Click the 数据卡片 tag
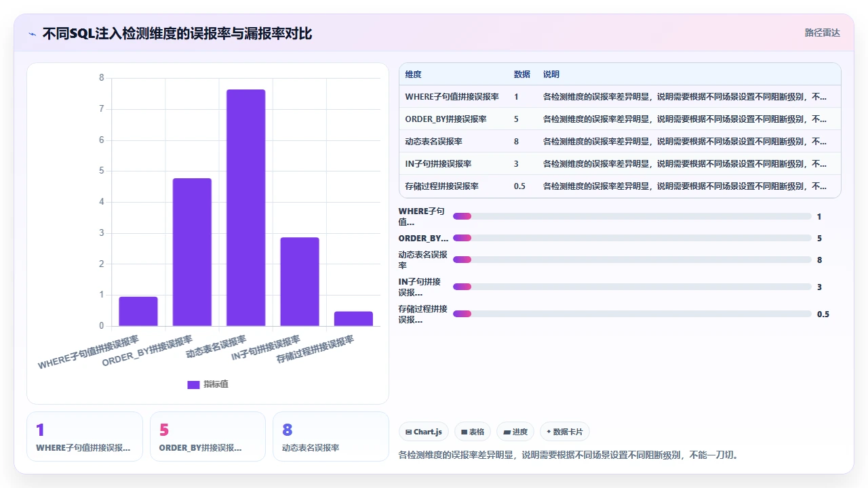This screenshot has width=868, height=488. [565, 432]
